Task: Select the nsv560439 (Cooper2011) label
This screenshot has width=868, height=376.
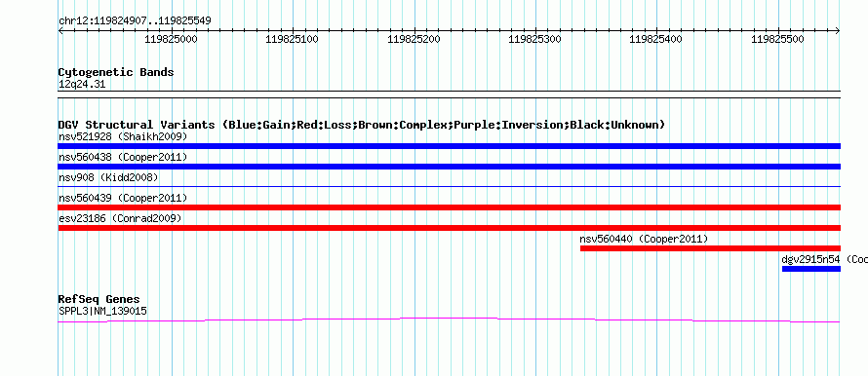Action: click(x=123, y=198)
